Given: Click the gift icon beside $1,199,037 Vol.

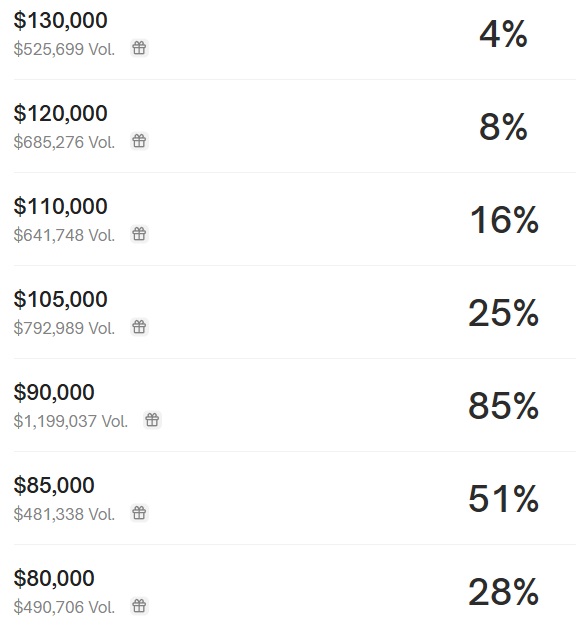Looking at the screenshot, I should click(152, 420).
